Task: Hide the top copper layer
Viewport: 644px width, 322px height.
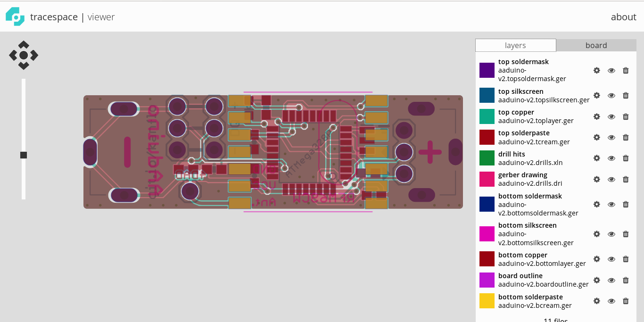Action: pyautogui.click(x=611, y=116)
